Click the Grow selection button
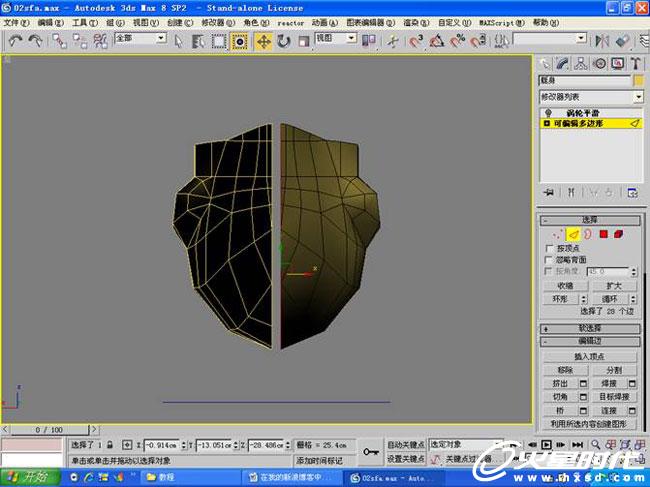The height and width of the screenshot is (487, 650). click(614, 286)
